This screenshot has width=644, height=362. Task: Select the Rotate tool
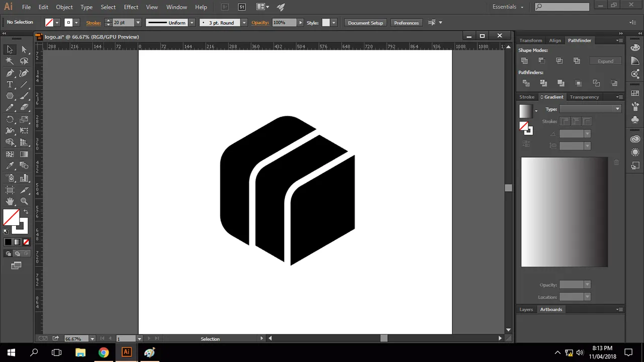pyautogui.click(x=10, y=119)
